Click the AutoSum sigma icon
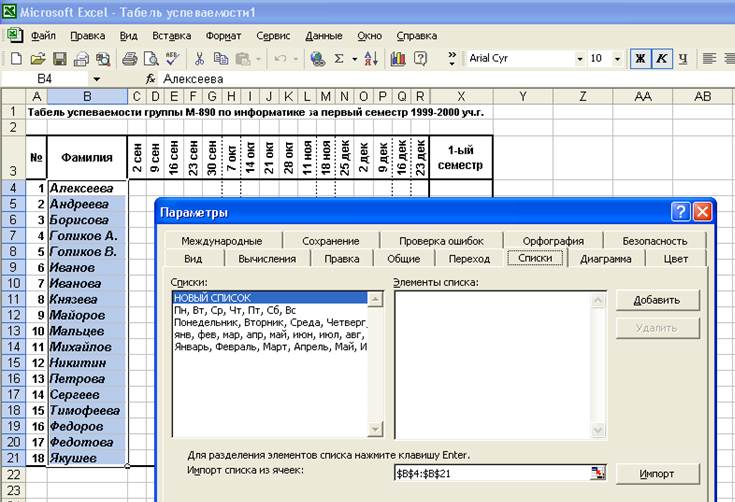The height and width of the screenshot is (502, 735). (340, 59)
